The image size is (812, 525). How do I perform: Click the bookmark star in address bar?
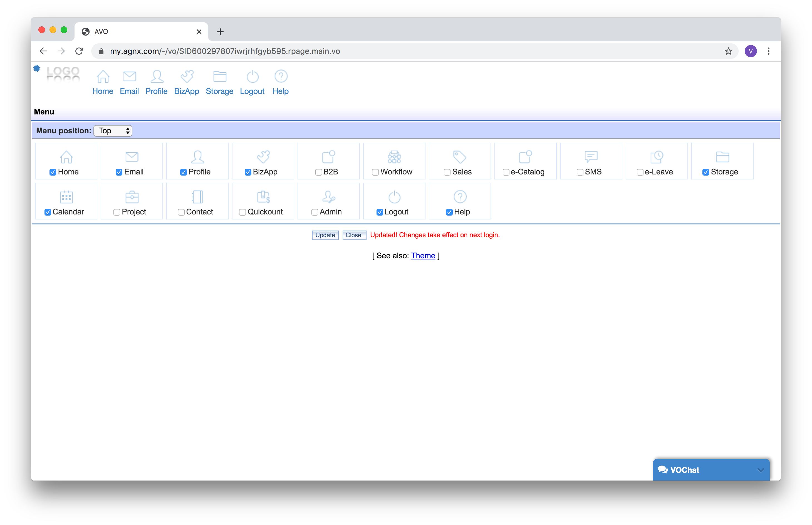click(728, 51)
